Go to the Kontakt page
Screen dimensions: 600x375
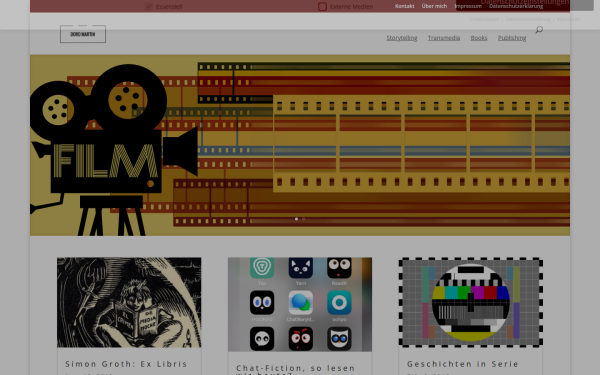pos(404,6)
